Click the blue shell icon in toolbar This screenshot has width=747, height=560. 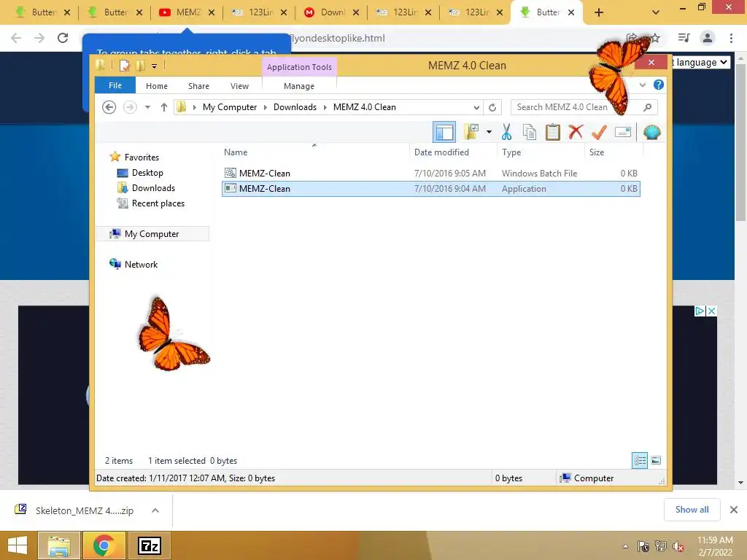(651, 132)
